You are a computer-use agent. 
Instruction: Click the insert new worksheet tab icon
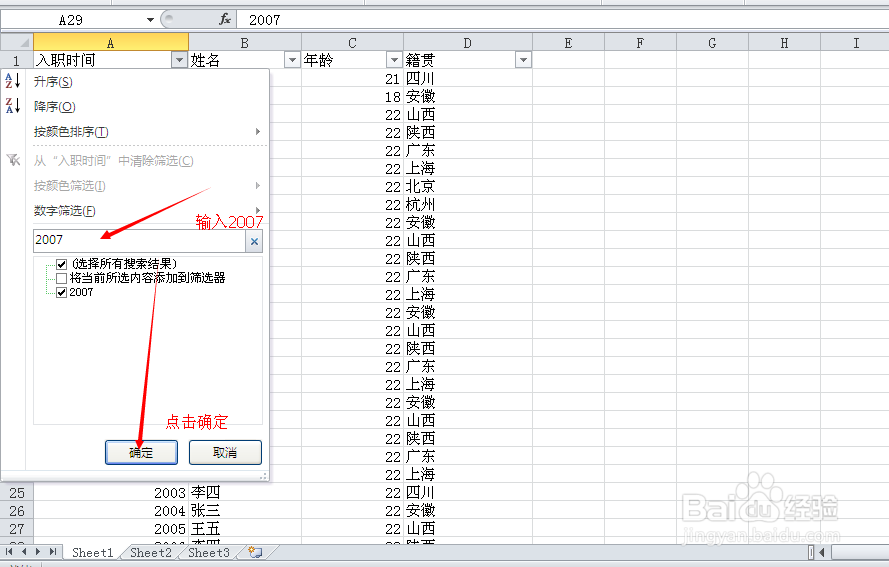click(256, 552)
